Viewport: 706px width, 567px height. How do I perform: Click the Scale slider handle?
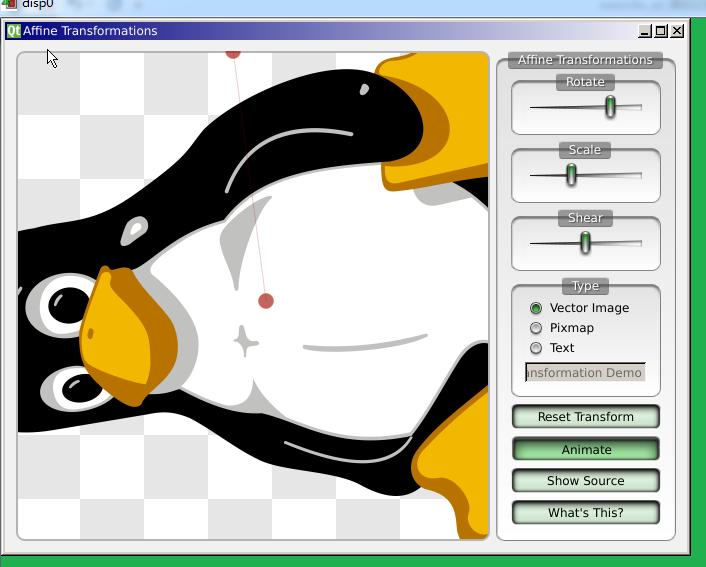[x=571, y=175]
